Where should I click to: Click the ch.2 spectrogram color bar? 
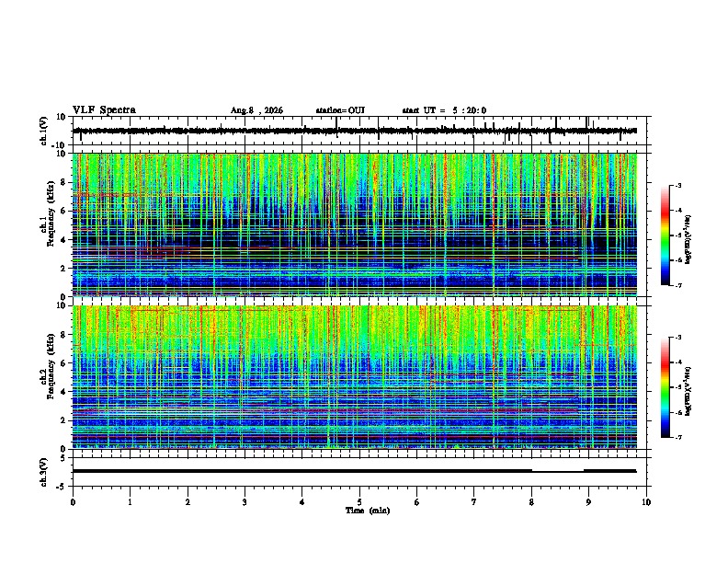[665, 387]
